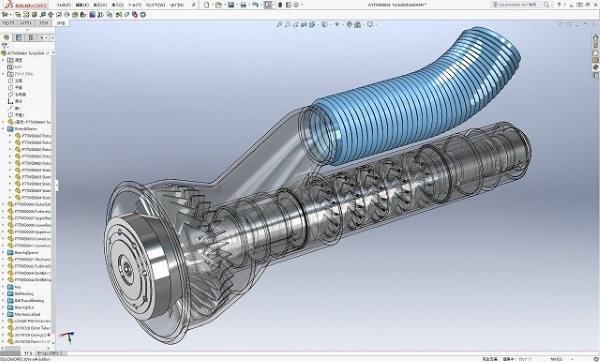
Task: Open the Appearances color ball in the right task pane
Action: tap(595, 67)
